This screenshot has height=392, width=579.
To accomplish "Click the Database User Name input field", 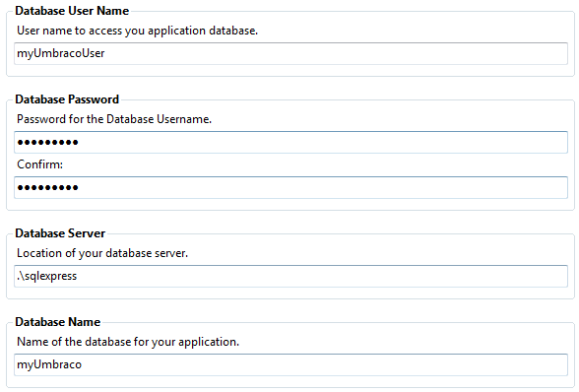I will [x=290, y=53].
